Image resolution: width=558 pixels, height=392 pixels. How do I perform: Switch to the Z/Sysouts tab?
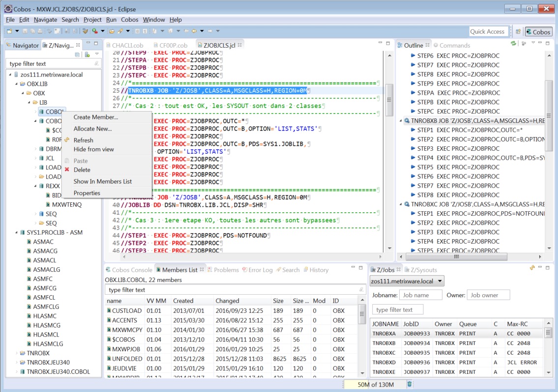[421, 270]
